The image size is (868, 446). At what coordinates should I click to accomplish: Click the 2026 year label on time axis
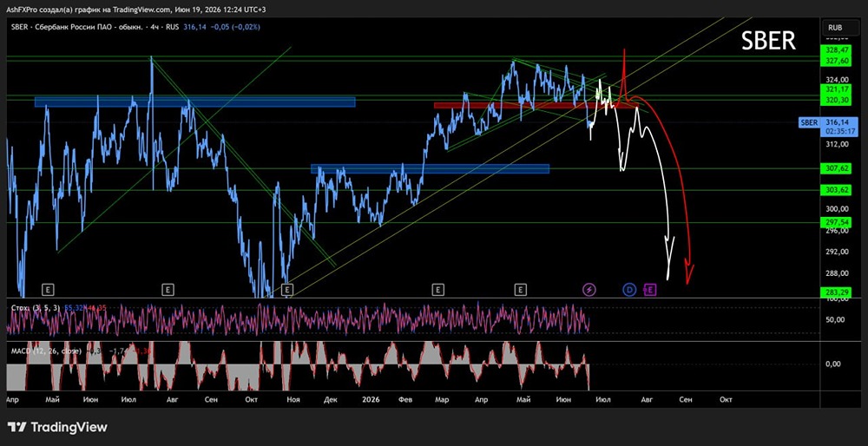point(371,399)
